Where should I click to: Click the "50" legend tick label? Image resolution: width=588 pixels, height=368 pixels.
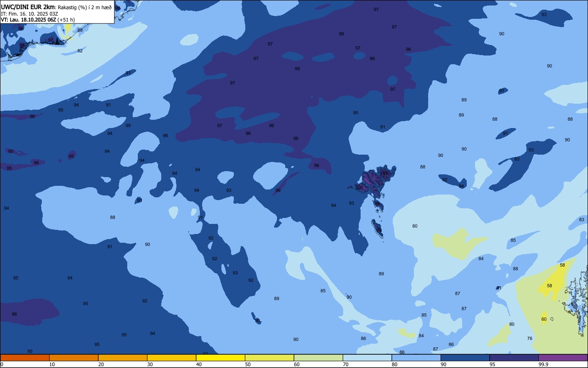(248, 364)
